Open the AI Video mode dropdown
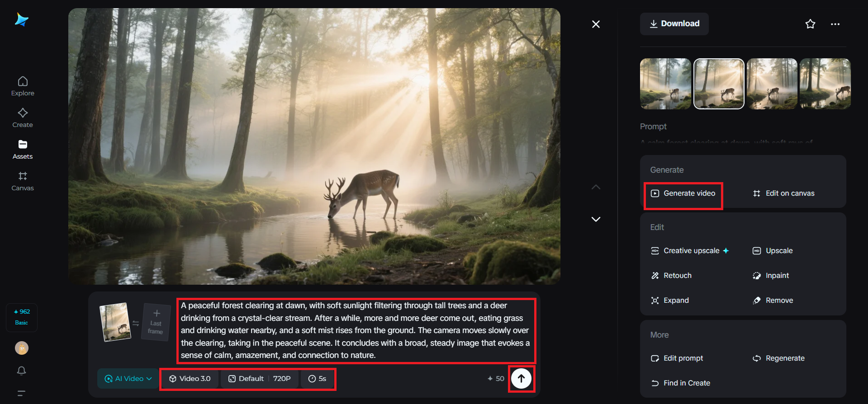 [128, 379]
